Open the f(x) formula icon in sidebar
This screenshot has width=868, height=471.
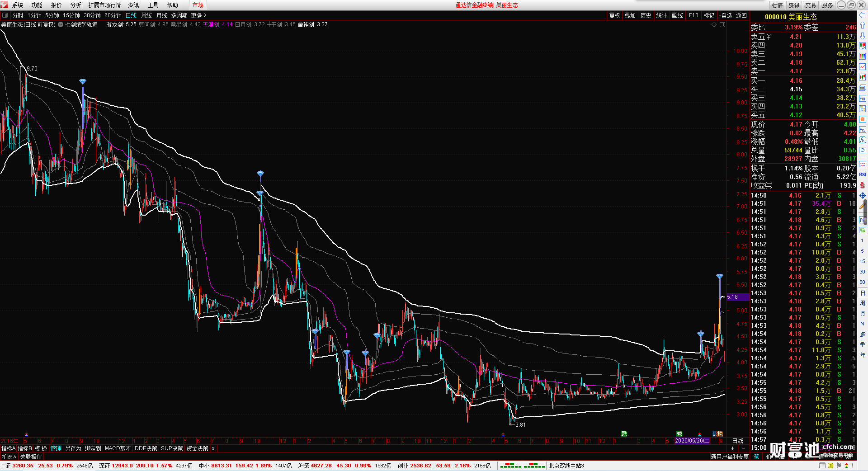863,140
